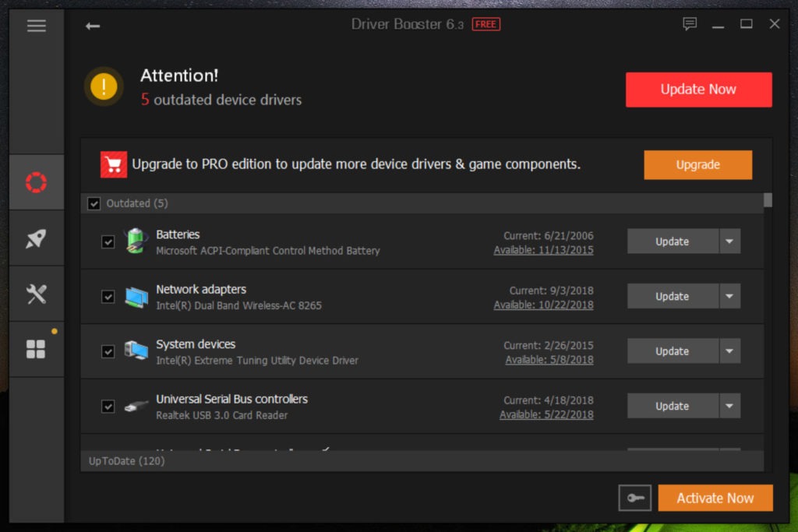
Task: Expand the System devices Update dropdown arrow
Action: (x=729, y=351)
